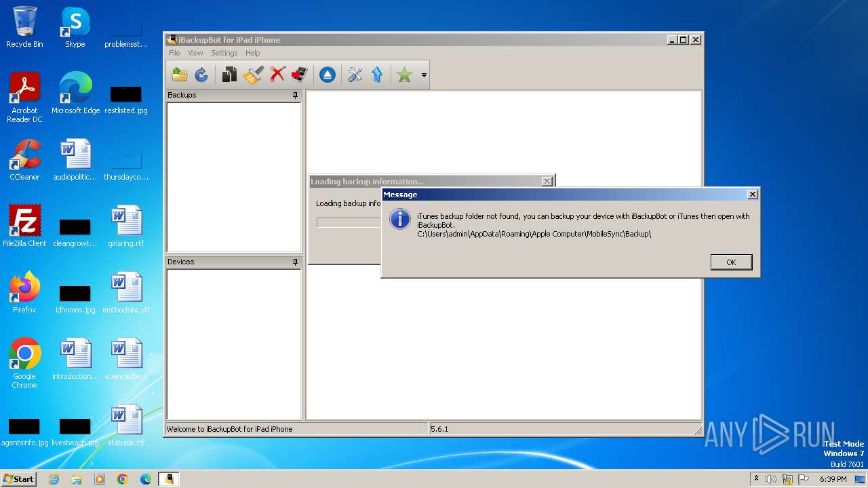Select the FileZilla Client desktop icon
This screenshot has height=488, width=868.
24,226
